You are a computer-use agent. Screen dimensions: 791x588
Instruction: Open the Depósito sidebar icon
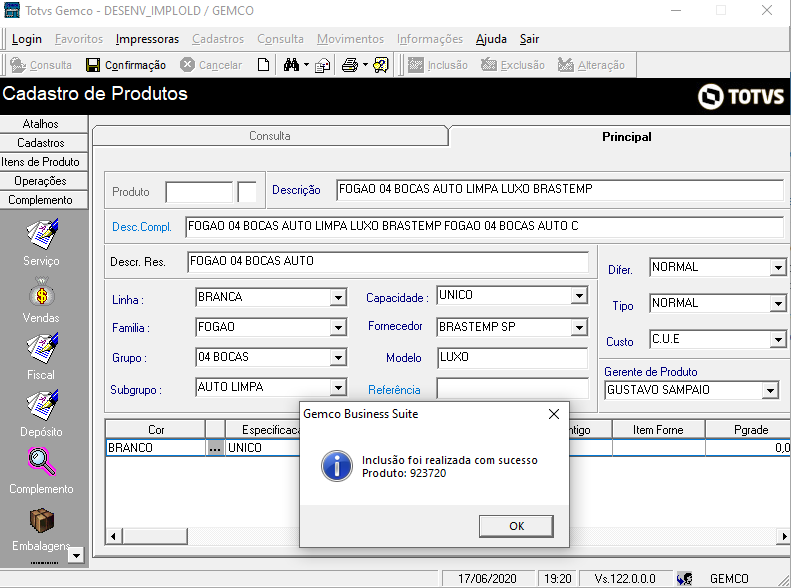[x=42, y=405]
